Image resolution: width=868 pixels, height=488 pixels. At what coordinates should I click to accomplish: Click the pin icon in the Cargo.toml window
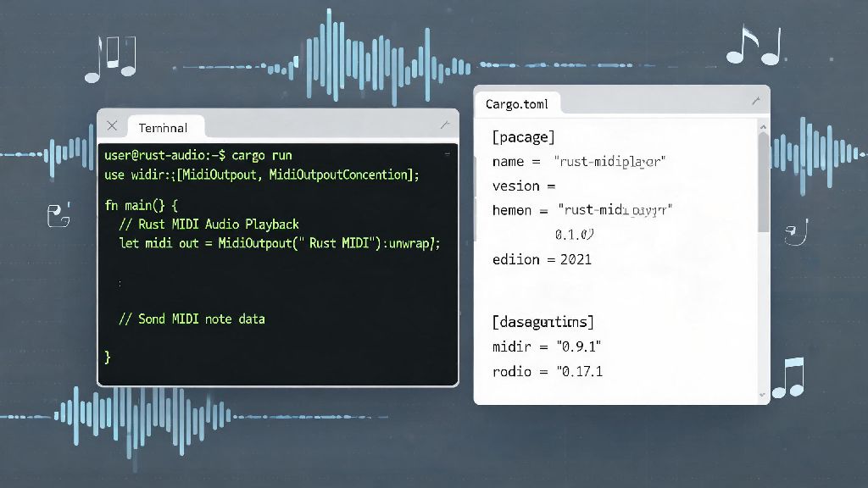coord(756,100)
